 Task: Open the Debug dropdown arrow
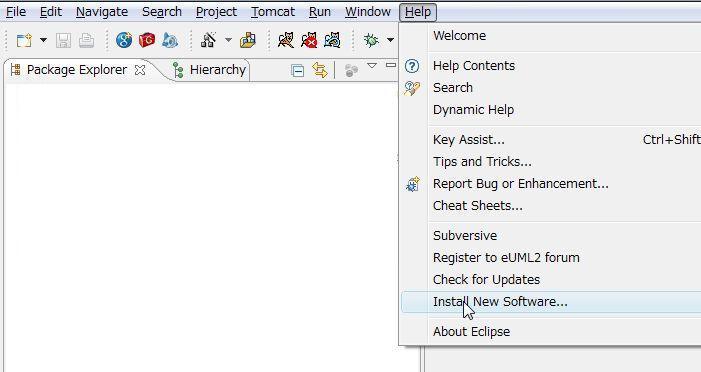pyautogui.click(x=390, y=40)
